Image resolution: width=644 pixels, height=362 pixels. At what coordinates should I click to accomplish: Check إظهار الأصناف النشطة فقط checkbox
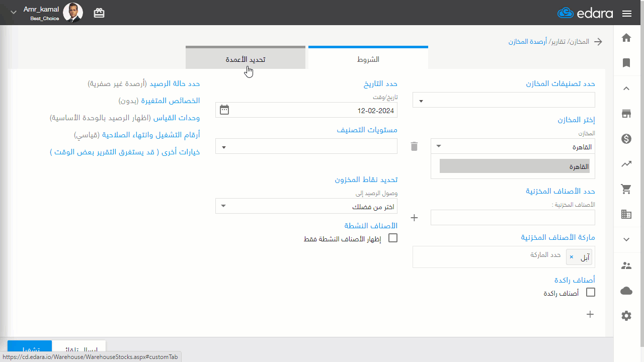click(x=393, y=238)
